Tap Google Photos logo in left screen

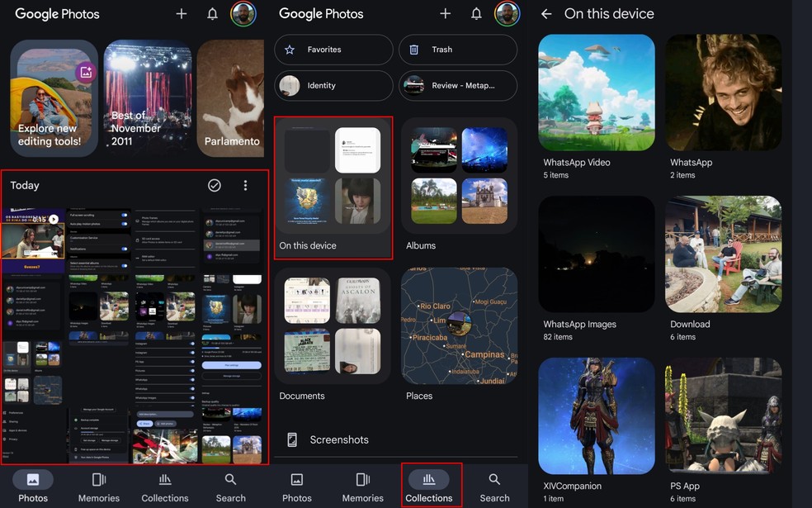coord(57,14)
